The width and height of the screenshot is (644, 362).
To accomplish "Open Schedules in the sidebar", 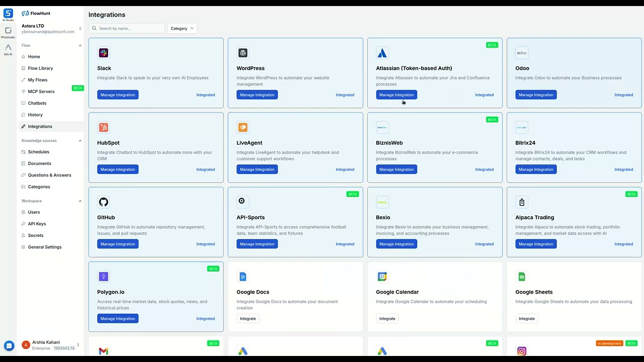I will (51, 152).
